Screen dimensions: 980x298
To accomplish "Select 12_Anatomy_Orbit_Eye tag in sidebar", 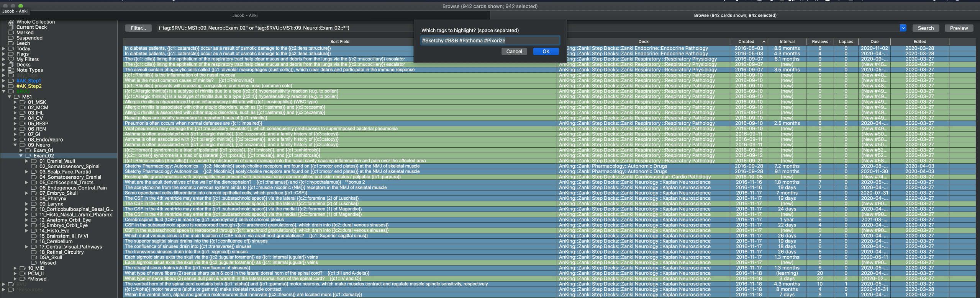I will pyautogui.click(x=65, y=220).
